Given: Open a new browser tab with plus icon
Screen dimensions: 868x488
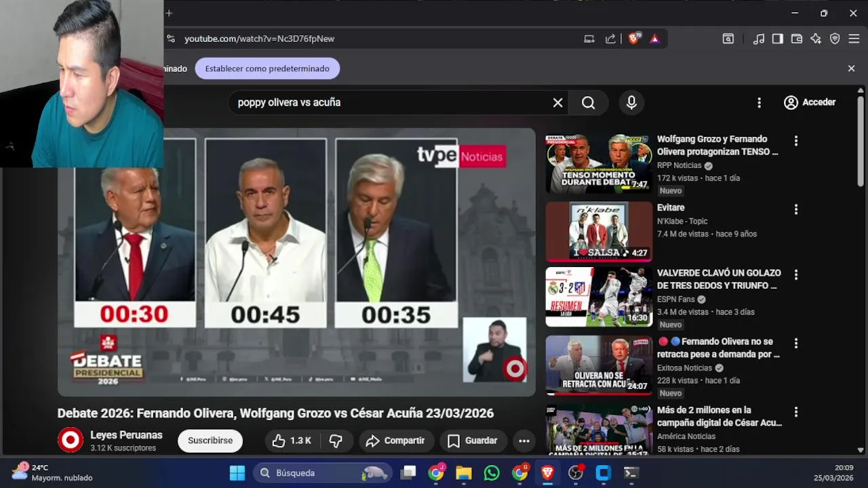Looking at the screenshot, I should point(169,13).
